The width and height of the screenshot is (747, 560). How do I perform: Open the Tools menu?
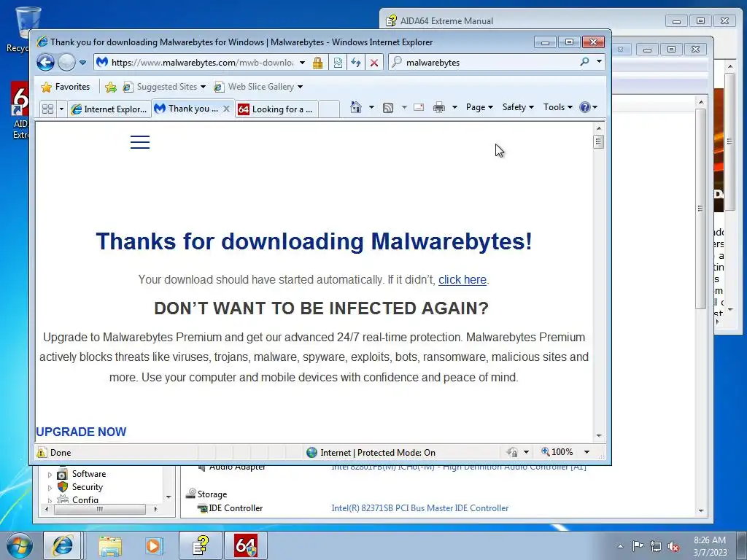coord(558,107)
